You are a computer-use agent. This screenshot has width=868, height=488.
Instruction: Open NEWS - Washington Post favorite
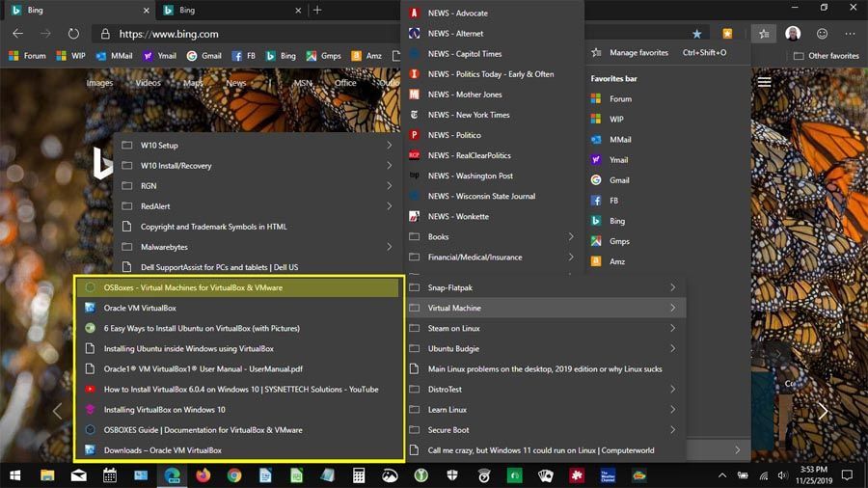pyautogui.click(x=493, y=176)
